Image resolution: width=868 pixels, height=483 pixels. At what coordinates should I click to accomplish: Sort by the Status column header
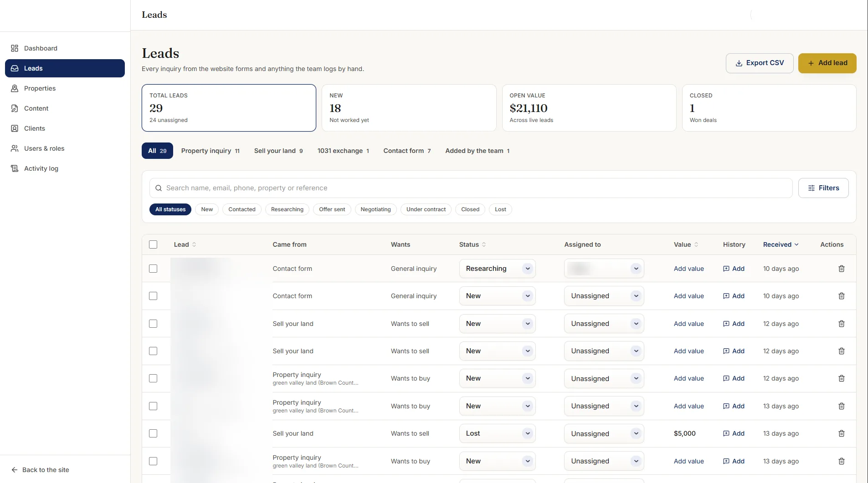pyautogui.click(x=473, y=244)
